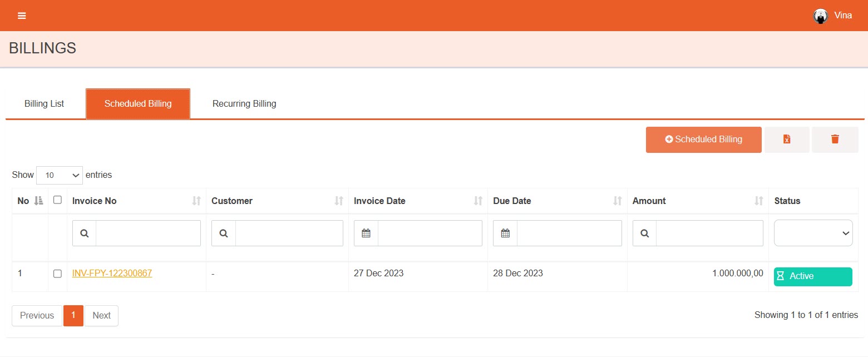The image size is (868, 358).
Task: Click the Invoice No search field
Action: coord(148,233)
